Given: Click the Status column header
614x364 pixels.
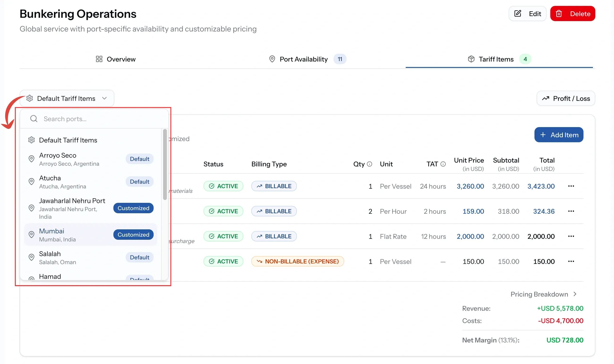Looking at the screenshot, I should pos(214,164).
